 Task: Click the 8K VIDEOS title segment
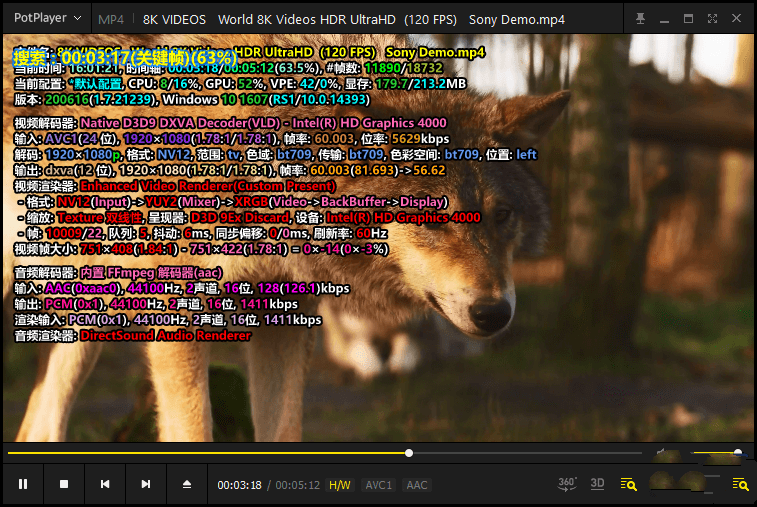pos(174,19)
